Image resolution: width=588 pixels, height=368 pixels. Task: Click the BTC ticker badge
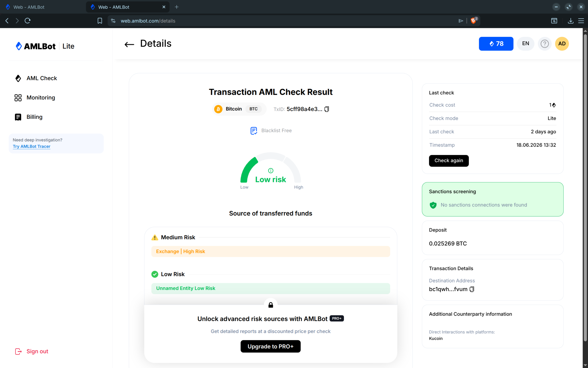tap(253, 109)
